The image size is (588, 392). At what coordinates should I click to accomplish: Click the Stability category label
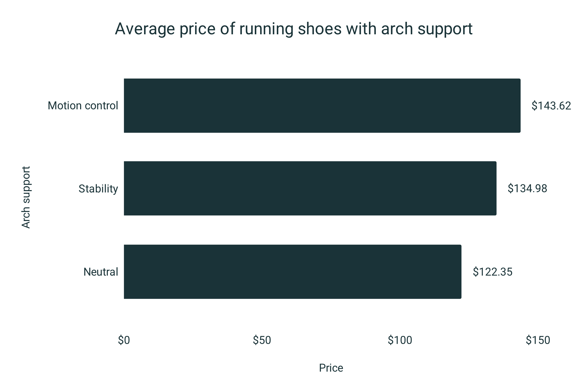click(x=98, y=189)
